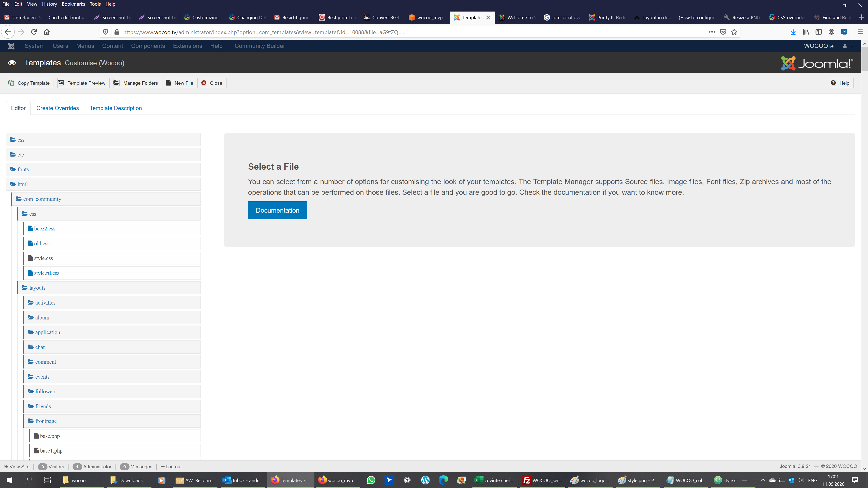
Task: Open WhatsApp from the taskbar
Action: pos(371,480)
